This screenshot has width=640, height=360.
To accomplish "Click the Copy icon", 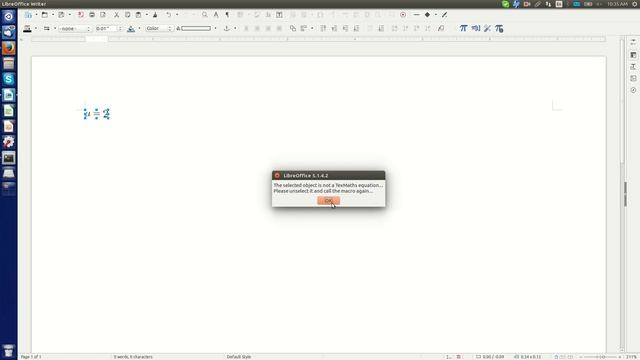I will click(x=127, y=15).
